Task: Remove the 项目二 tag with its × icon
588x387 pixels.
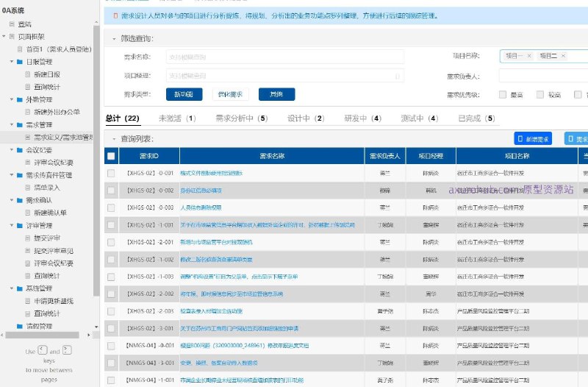Action: (x=563, y=56)
